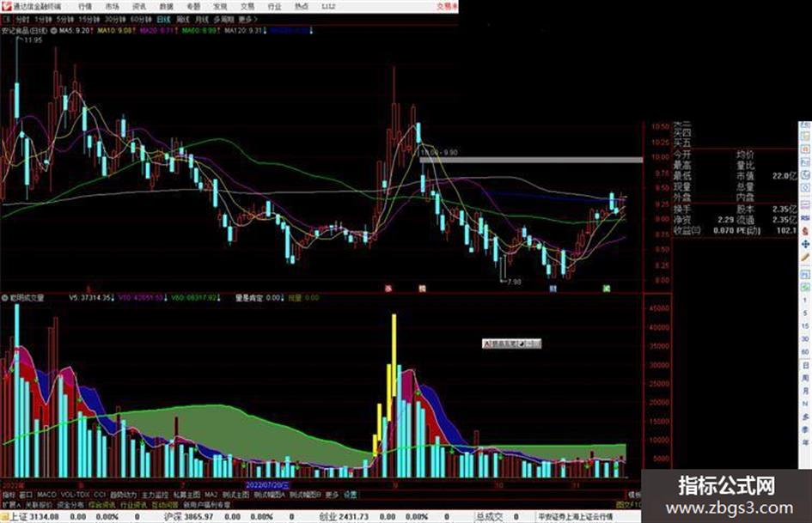Click the 创业 2431.73 index in status bar
This screenshot has height=523, width=812.
[x=344, y=517]
